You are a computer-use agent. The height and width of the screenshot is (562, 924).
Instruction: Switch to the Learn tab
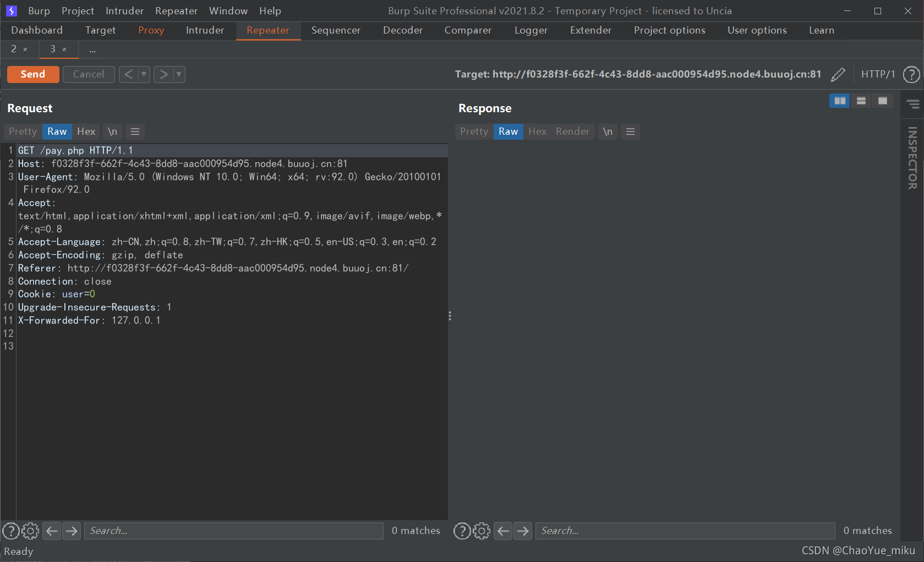click(x=822, y=30)
